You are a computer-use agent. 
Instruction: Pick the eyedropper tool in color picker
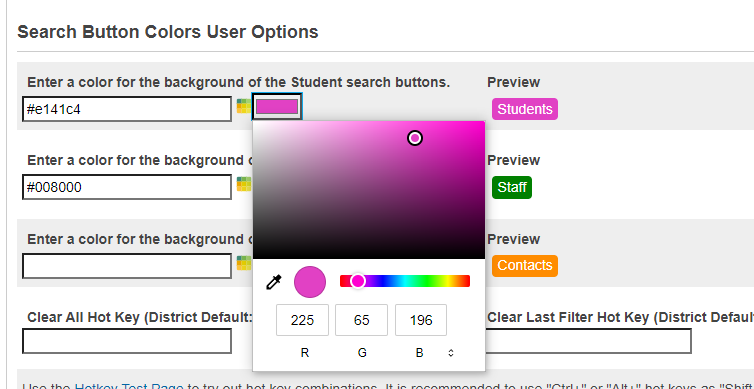click(274, 282)
